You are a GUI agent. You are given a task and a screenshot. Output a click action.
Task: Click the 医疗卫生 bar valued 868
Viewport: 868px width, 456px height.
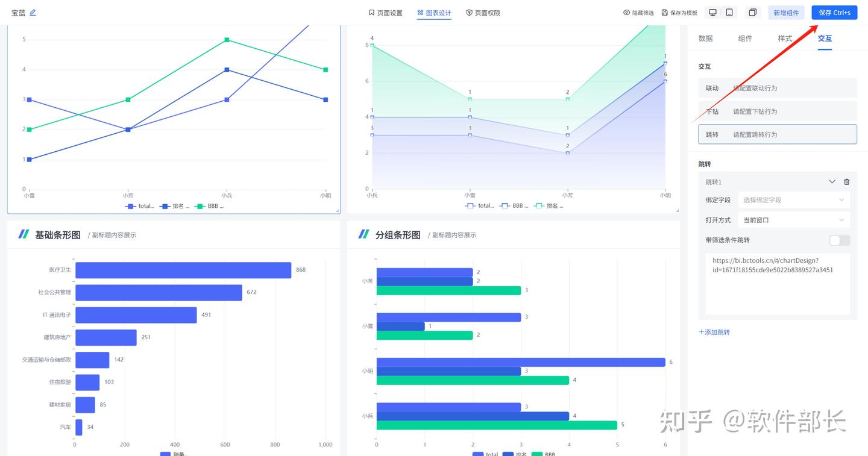tap(183, 270)
